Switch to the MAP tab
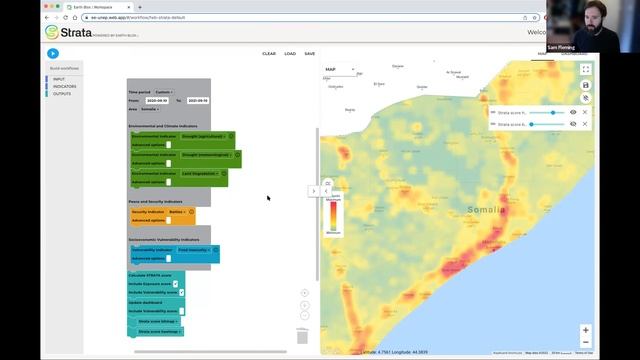The image size is (640, 360). click(x=542, y=54)
